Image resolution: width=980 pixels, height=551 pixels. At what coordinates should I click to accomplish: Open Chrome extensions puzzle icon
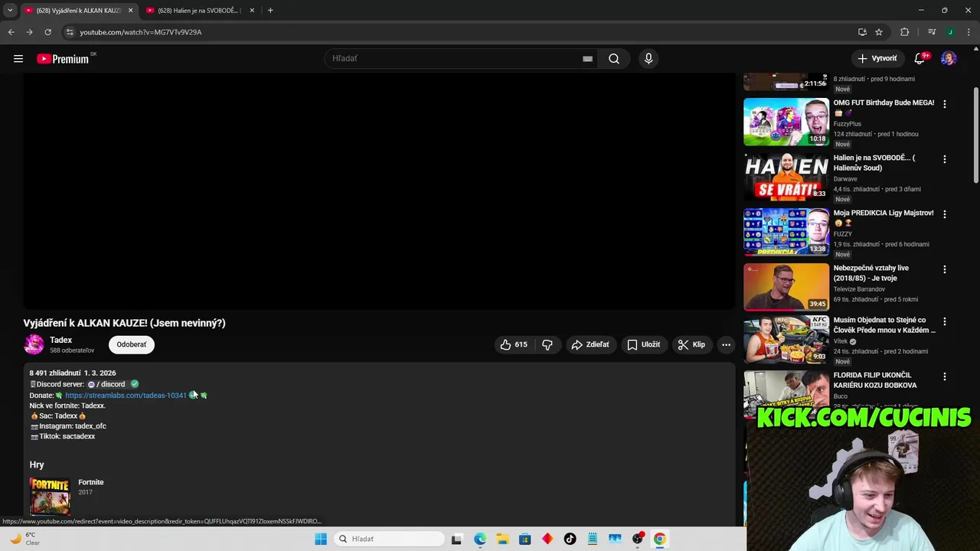(x=904, y=32)
